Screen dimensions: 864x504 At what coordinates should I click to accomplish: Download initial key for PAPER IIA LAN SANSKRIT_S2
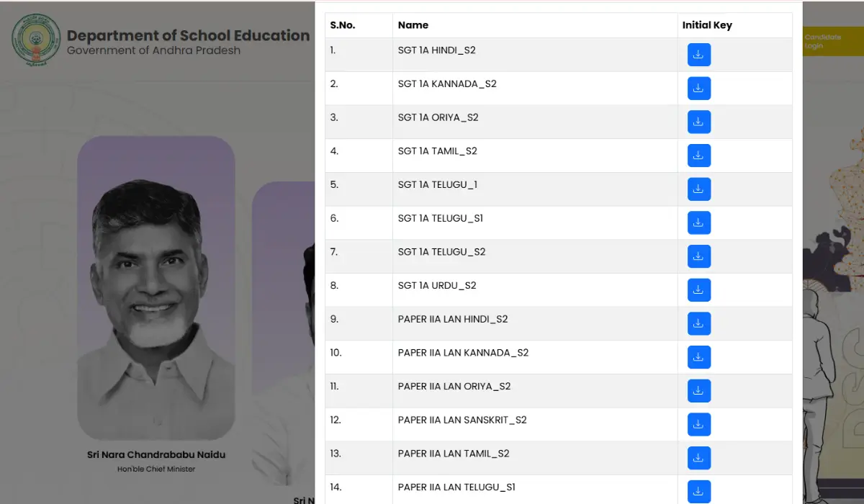point(699,424)
